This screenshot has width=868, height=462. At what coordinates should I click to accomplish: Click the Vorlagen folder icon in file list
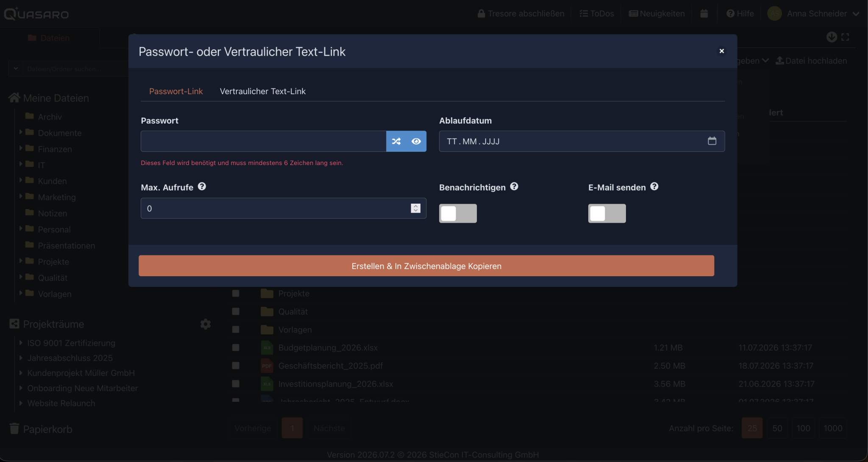[267, 329]
